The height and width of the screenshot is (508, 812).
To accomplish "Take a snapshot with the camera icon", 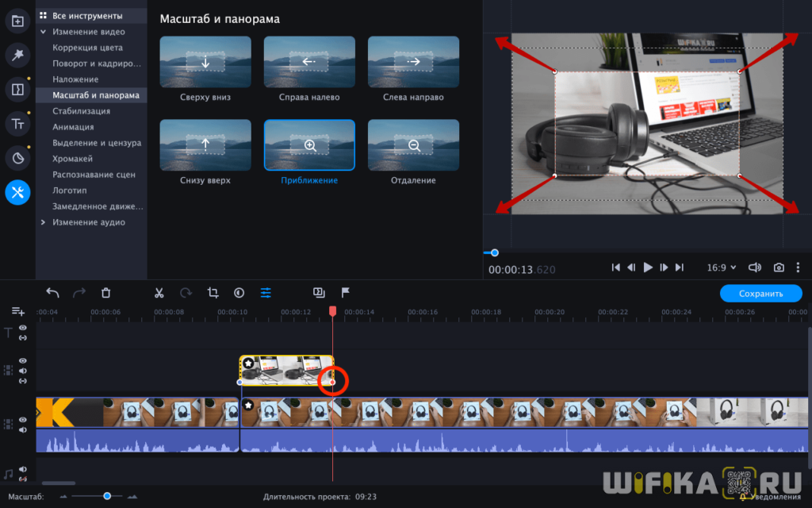I will point(779,268).
